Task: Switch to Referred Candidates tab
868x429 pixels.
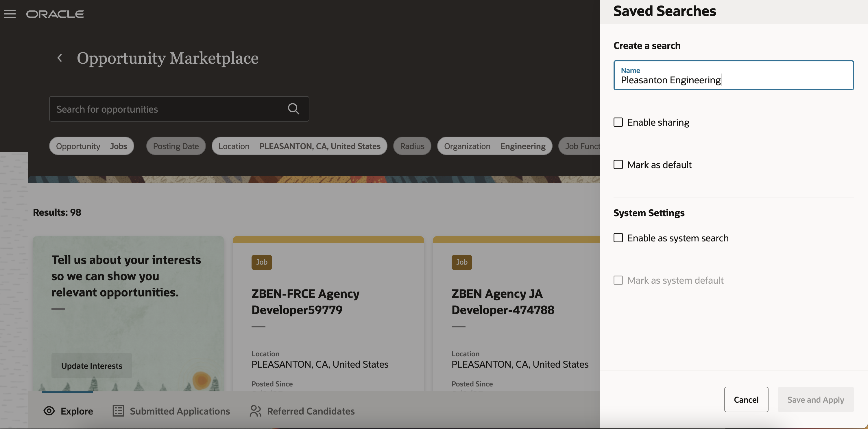Action: click(310, 411)
